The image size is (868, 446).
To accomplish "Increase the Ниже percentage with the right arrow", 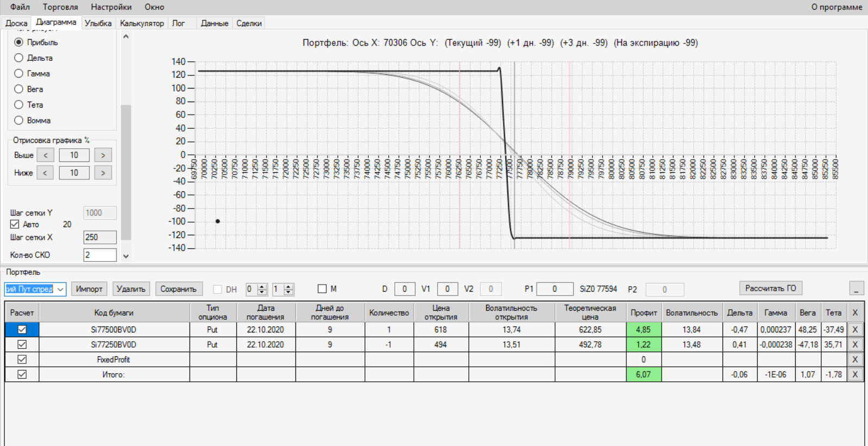I will pyautogui.click(x=103, y=173).
